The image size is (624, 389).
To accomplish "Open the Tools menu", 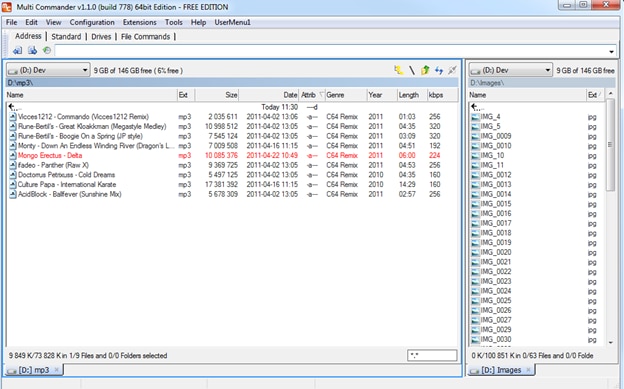I will [x=174, y=22].
